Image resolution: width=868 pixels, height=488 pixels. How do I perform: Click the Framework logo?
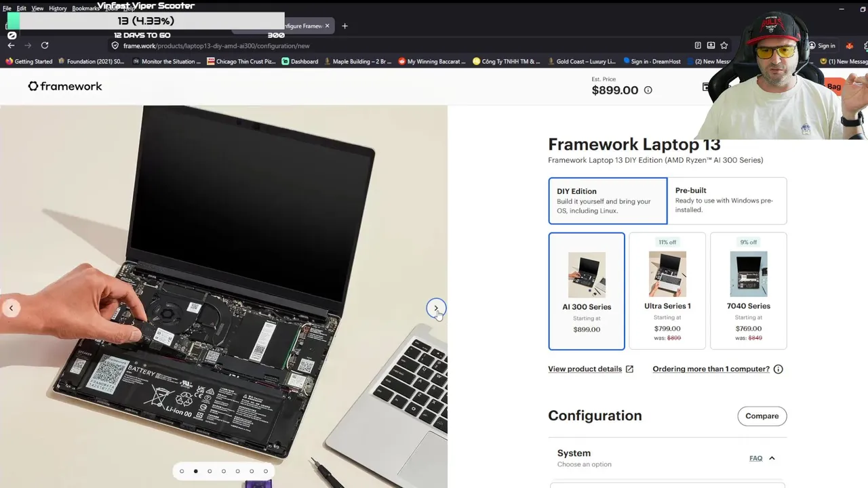click(65, 86)
